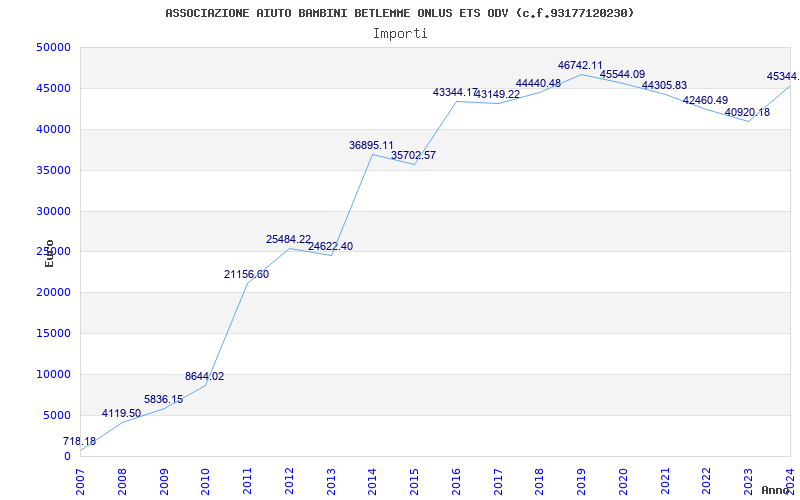Image resolution: width=800 pixels, height=500 pixels.
Task: Click the data label 8644.02
Action: tap(205, 377)
